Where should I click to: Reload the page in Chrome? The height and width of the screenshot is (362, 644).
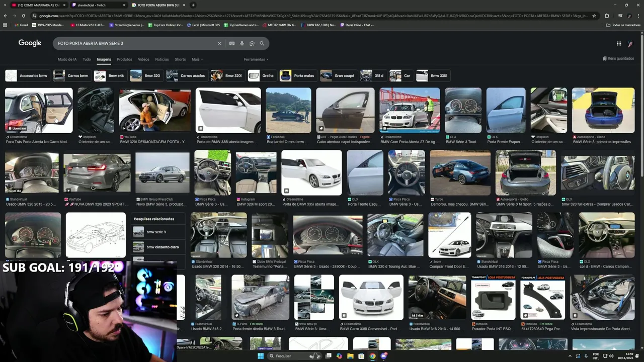point(24,16)
